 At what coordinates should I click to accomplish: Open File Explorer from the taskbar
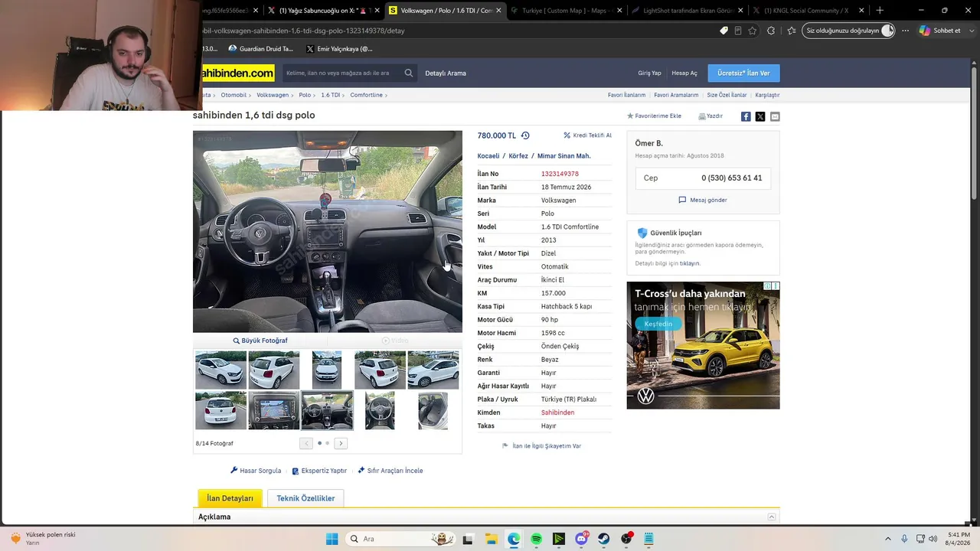click(491, 539)
